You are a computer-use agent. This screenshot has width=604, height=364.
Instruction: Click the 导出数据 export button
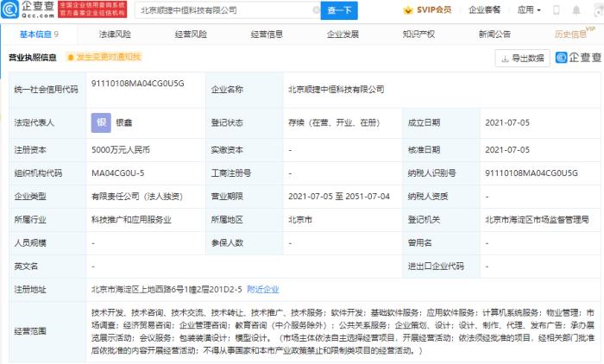coord(522,58)
